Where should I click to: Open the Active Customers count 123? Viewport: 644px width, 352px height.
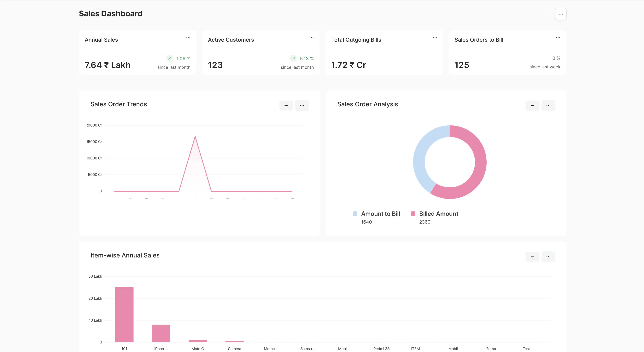pos(215,65)
